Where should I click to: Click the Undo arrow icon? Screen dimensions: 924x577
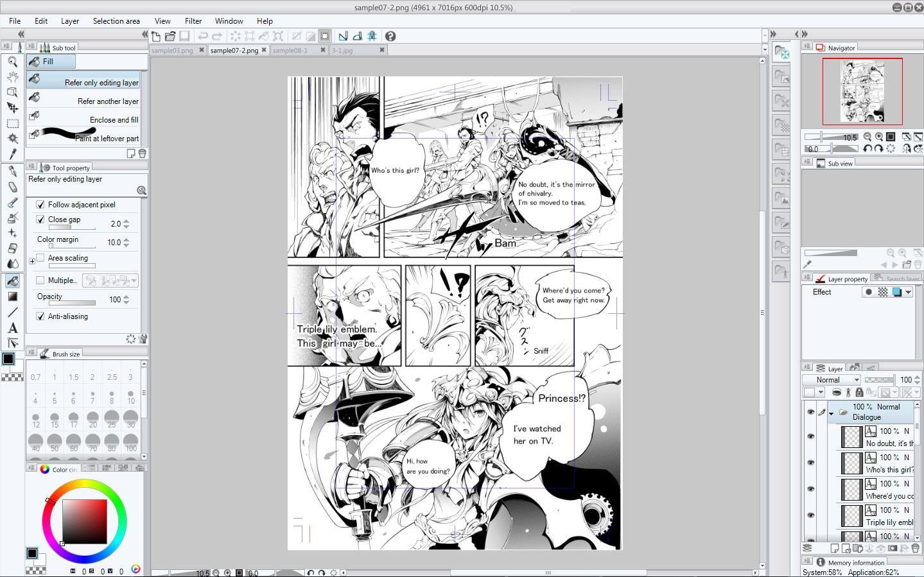203,37
